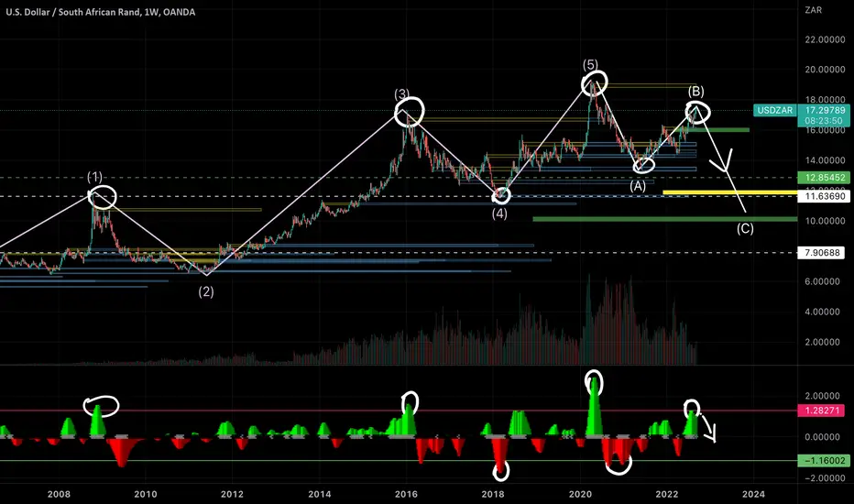Viewport: 854px width, 504px height.
Task: Select the white 11.63690 price level label
Action: coord(824,196)
